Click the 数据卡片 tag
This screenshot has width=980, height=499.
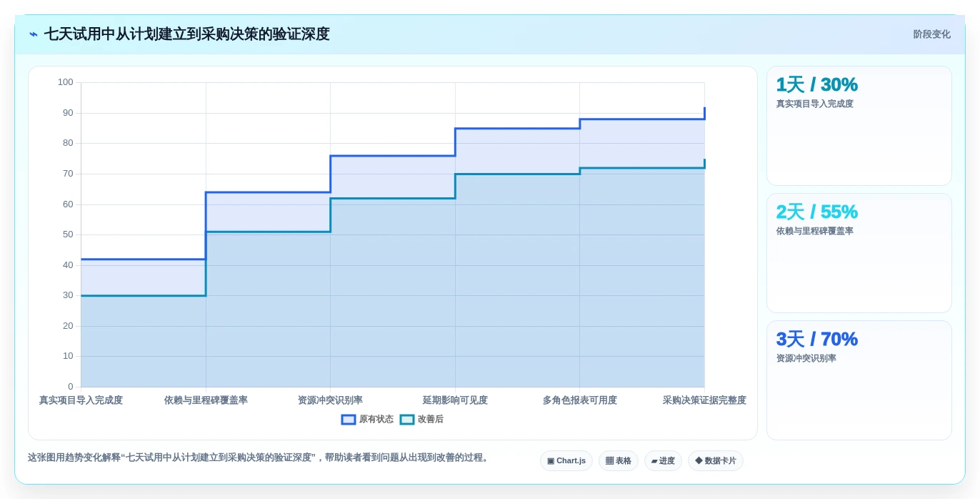tap(716, 461)
